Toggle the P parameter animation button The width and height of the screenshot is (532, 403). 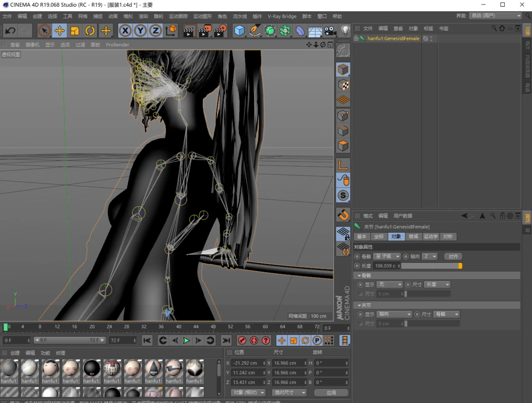[x=317, y=340]
